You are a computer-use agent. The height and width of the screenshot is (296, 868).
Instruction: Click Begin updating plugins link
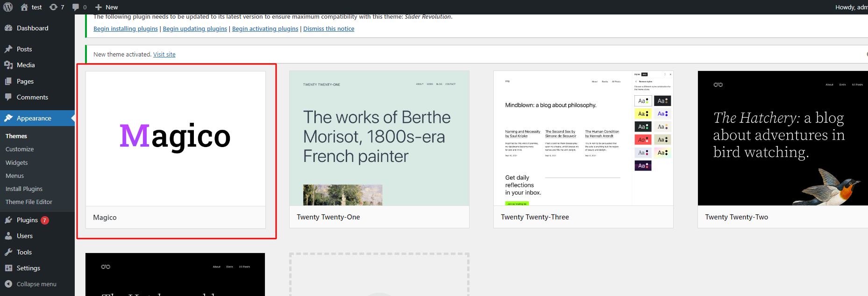[x=195, y=28]
